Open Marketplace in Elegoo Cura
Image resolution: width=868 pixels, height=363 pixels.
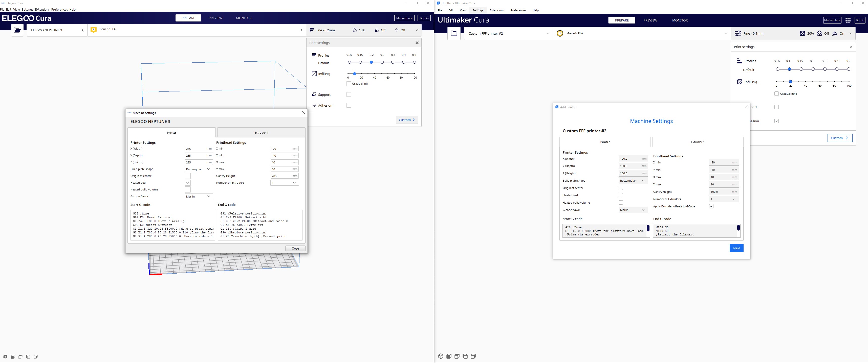tap(404, 18)
